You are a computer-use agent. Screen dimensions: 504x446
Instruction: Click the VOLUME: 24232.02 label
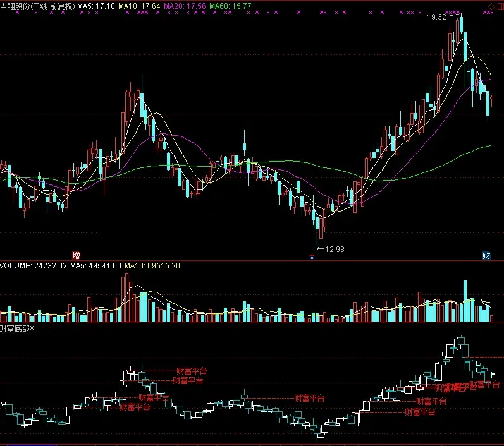point(34,266)
